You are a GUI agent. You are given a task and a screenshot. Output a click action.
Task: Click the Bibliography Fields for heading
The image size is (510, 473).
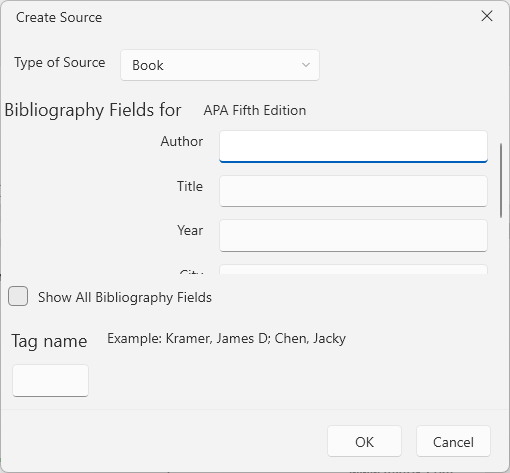[93, 110]
